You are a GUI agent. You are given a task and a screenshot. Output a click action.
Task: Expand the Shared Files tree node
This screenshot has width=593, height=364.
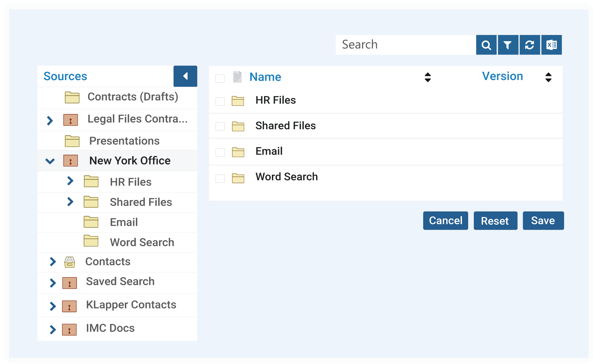tap(70, 202)
